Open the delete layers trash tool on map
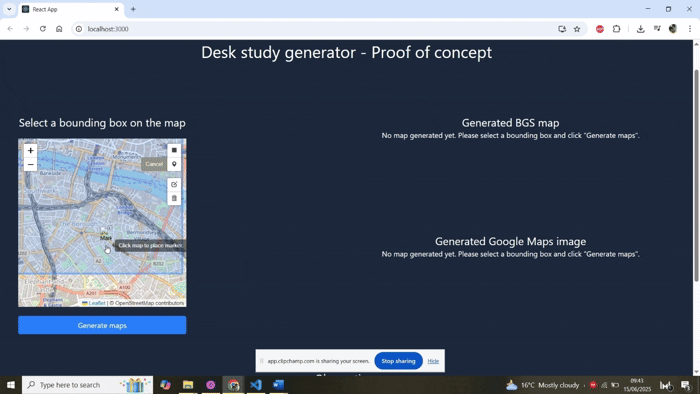700x394 pixels. pyautogui.click(x=174, y=198)
